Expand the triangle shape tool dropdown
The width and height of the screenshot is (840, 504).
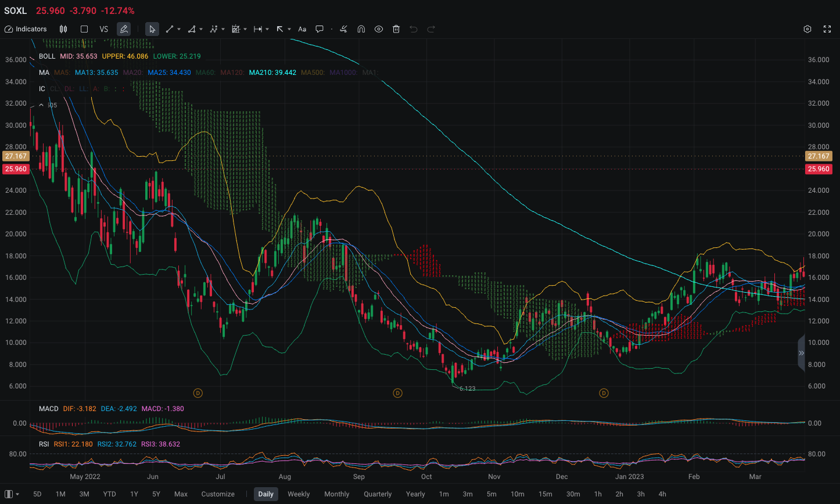[x=201, y=29]
